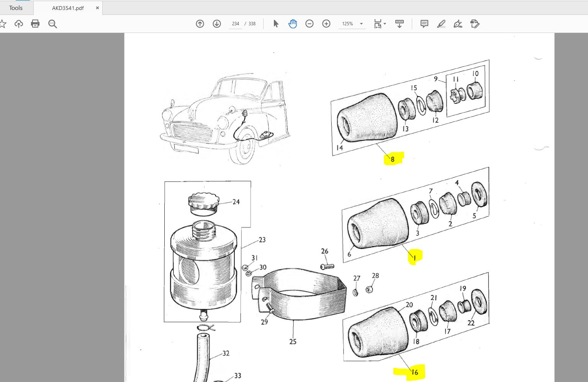The height and width of the screenshot is (382, 588).
Task: Open the stamp/edit tool
Action: click(475, 24)
